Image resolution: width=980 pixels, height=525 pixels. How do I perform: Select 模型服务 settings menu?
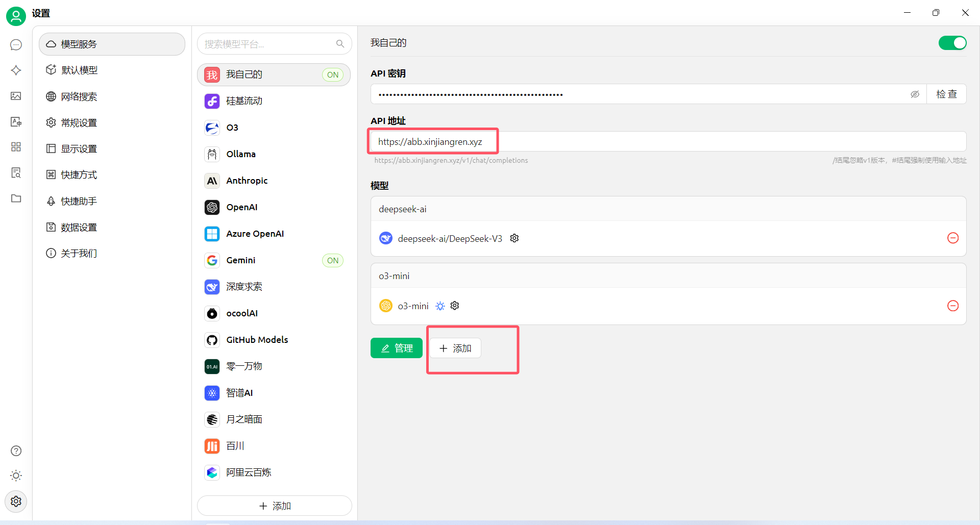click(x=112, y=44)
